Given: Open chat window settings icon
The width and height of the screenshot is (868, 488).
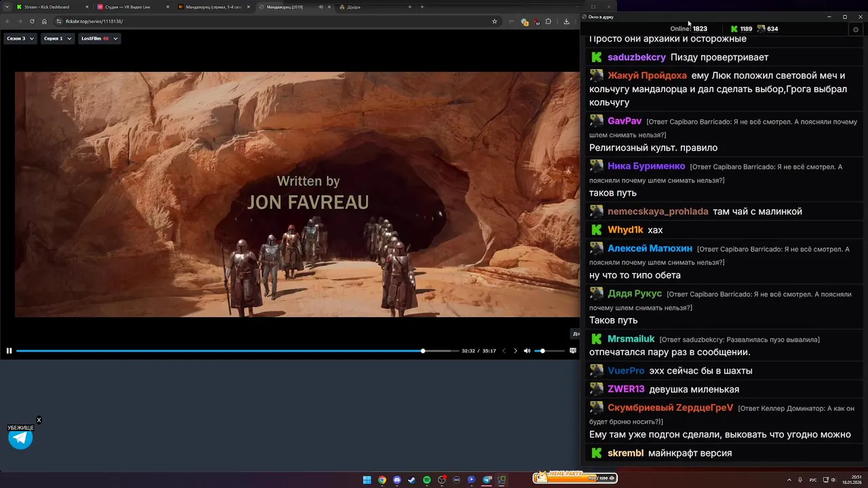Looking at the screenshot, I should click(856, 29).
